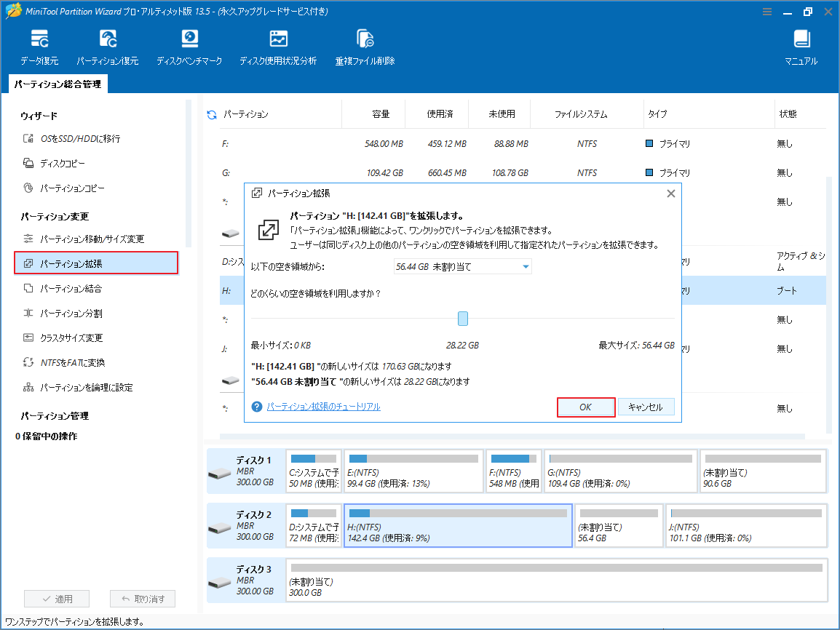
Task: Open the マニュアル (Manual)
Action: [801, 45]
